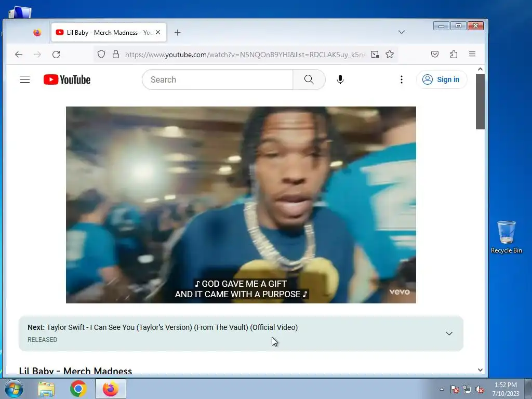The image size is (532, 399).
Task: Minimize the Firefox window
Action: [442, 26]
